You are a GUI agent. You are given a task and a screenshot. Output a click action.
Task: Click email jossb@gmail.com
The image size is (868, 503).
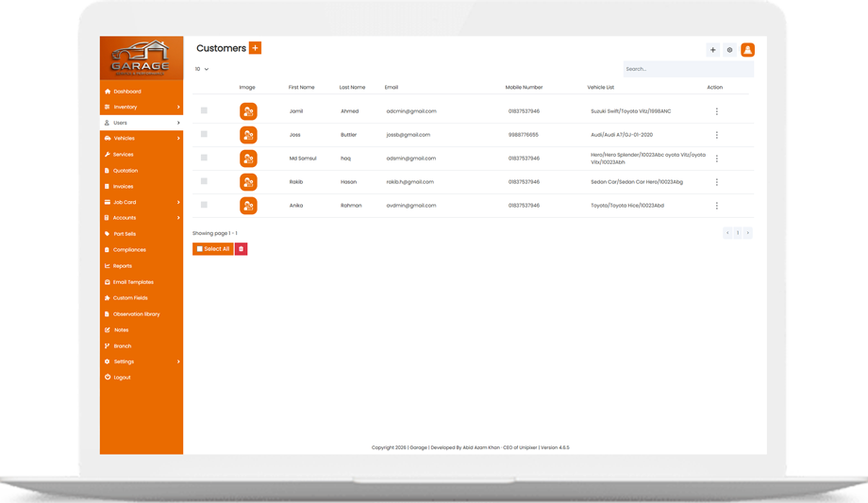point(408,135)
